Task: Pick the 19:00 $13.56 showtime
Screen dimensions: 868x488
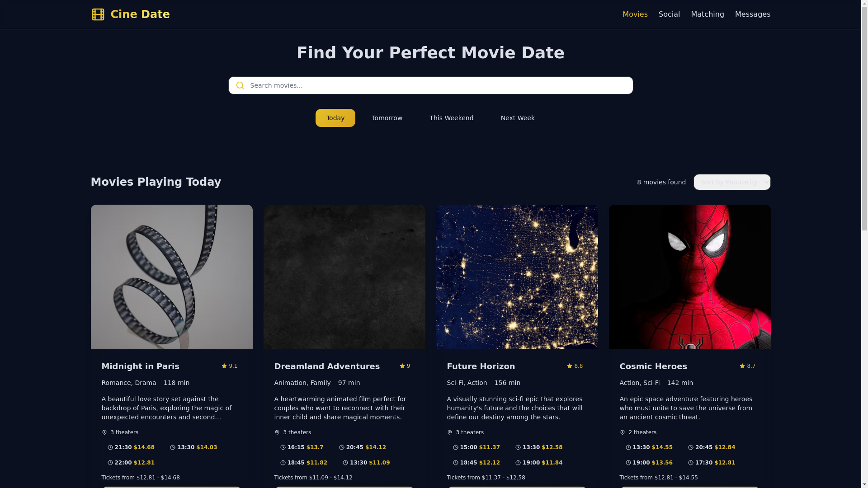Action: click(x=649, y=463)
